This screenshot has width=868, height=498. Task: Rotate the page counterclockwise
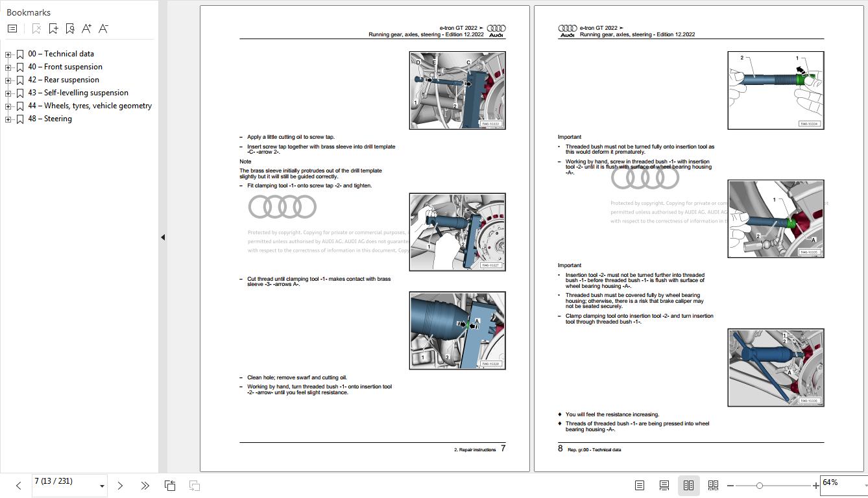pos(169,485)
